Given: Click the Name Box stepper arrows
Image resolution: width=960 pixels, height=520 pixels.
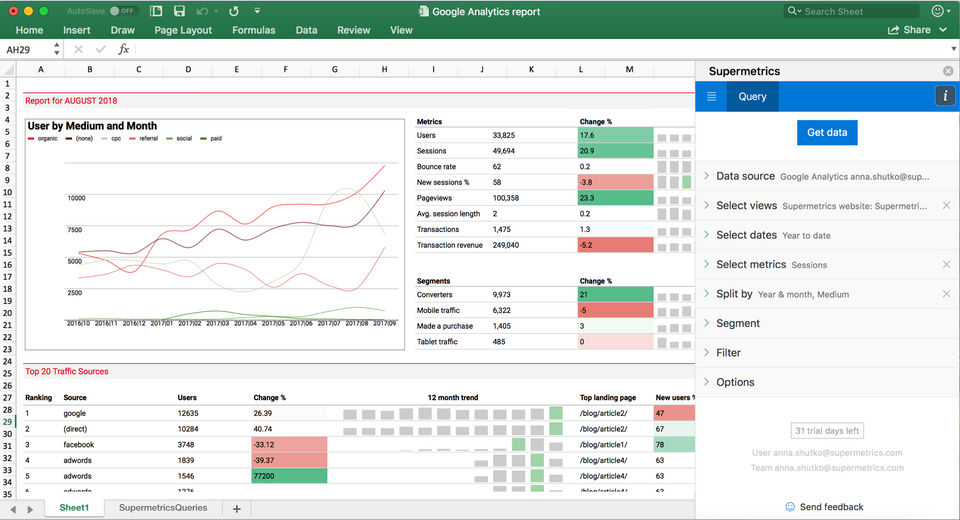Looking at the screenshot, I should coord(57,50).
